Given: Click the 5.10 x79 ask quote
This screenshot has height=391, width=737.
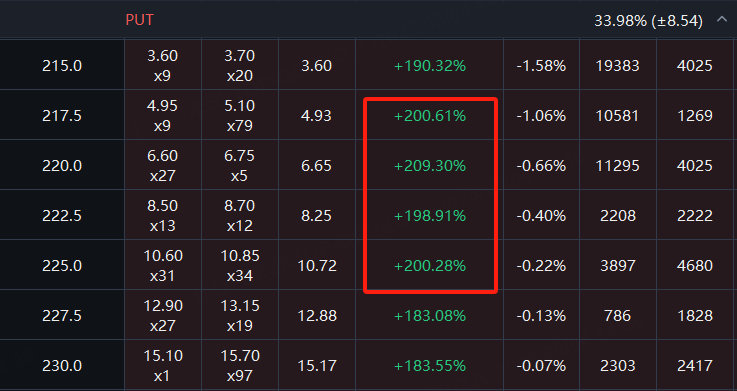Looking at the screenshot, I should 239,116.
